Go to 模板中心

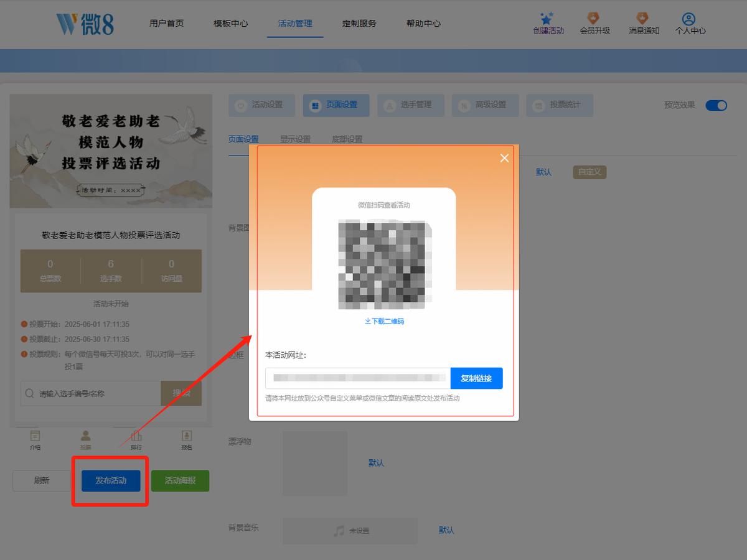[x=230, y=24]
